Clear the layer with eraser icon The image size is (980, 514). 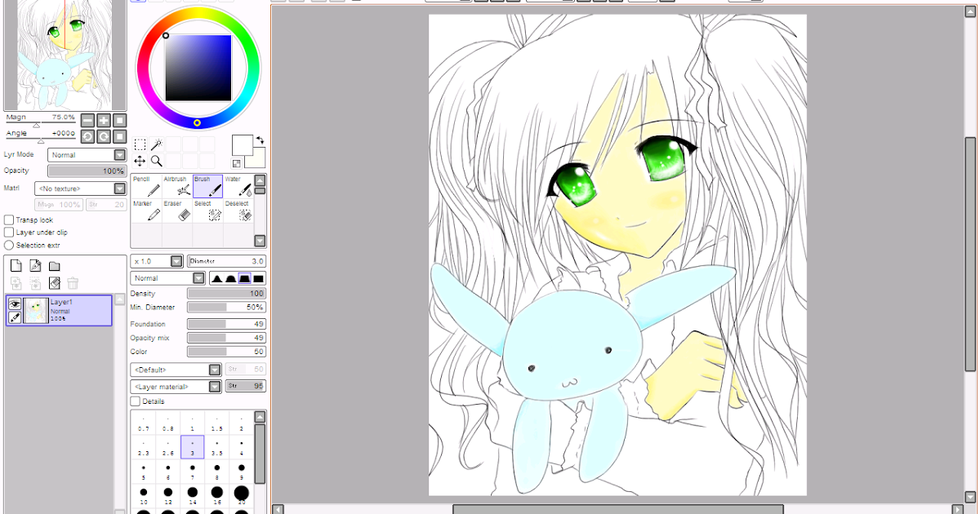(55, 283)
